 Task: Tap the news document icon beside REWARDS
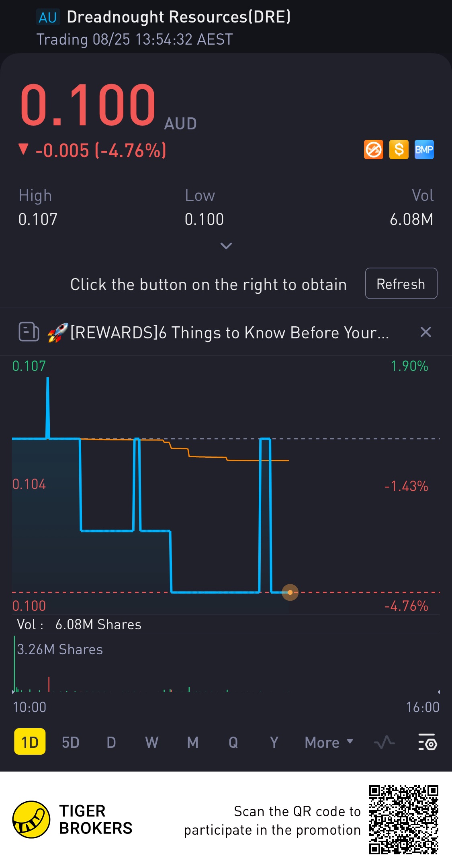[29, 332]
